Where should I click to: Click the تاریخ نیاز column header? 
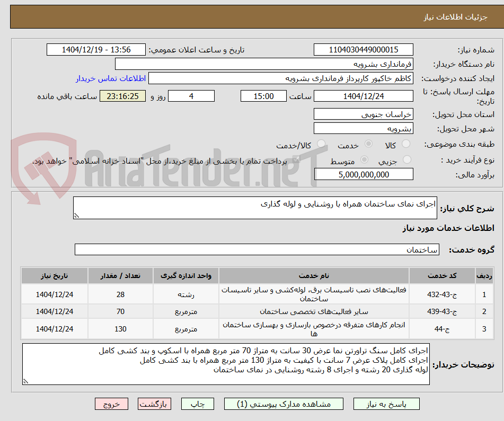[55, 275]
